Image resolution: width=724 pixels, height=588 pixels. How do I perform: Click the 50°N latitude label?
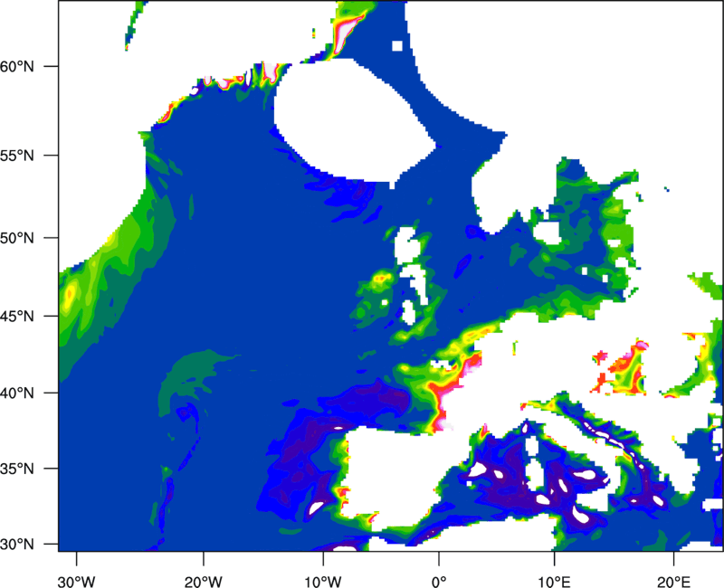point(17,238)
